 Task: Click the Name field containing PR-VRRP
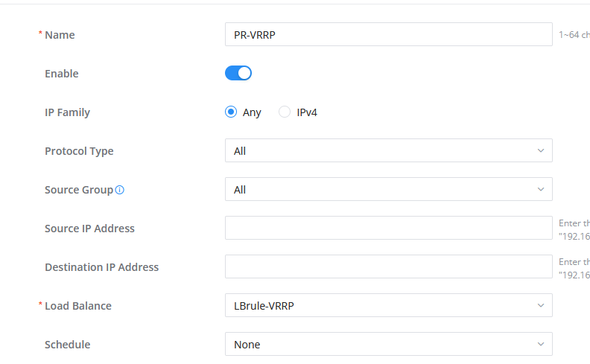point(389,34)
